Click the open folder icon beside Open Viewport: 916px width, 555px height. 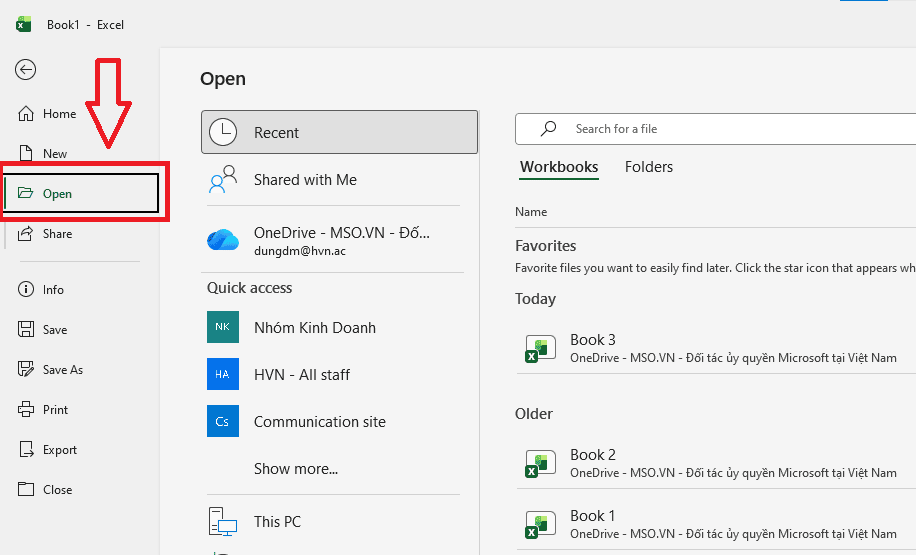25,193
